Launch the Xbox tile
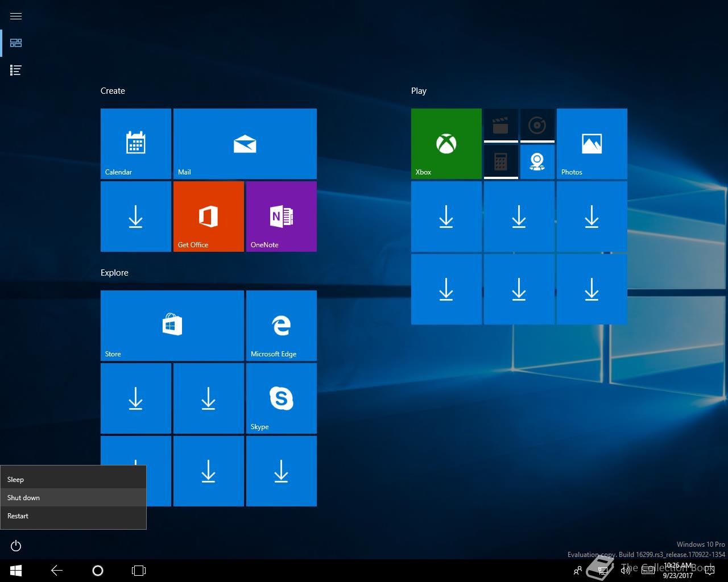 coord(446,144)
